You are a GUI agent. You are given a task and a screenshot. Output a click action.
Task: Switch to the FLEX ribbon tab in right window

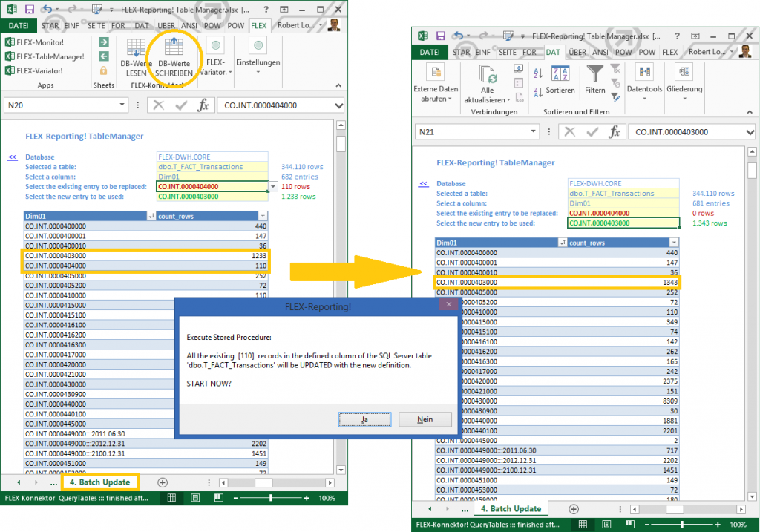coord(670,53)
